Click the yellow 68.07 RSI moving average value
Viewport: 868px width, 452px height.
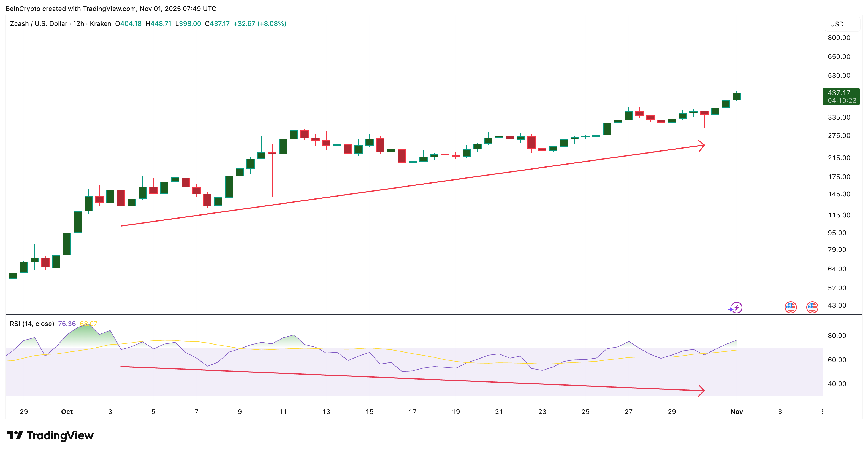(88, 323)
